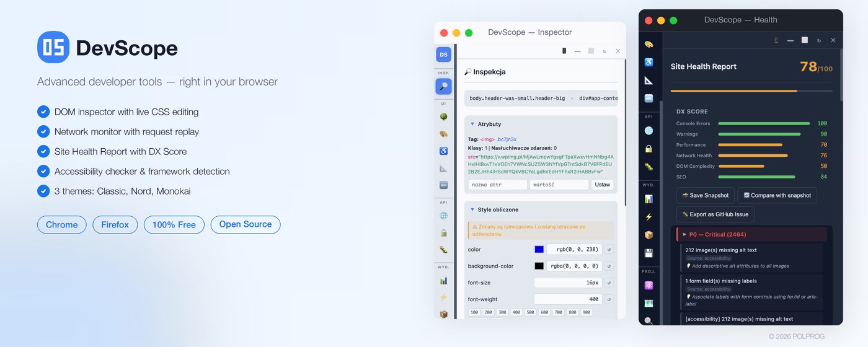868x347 pixels.
Task: Open the 'abc' tool in Health window sidebar
Action: point(649,98)
